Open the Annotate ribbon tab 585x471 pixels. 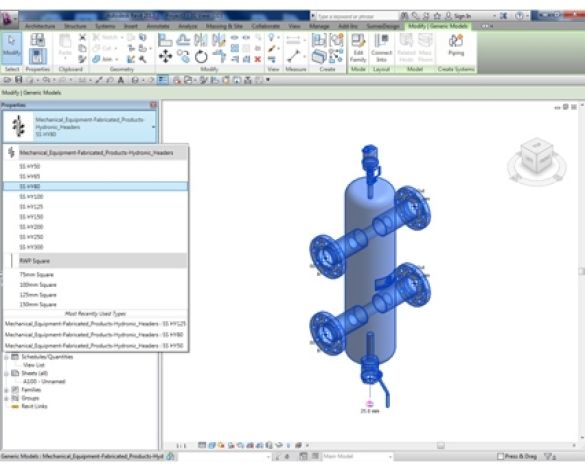158,26
